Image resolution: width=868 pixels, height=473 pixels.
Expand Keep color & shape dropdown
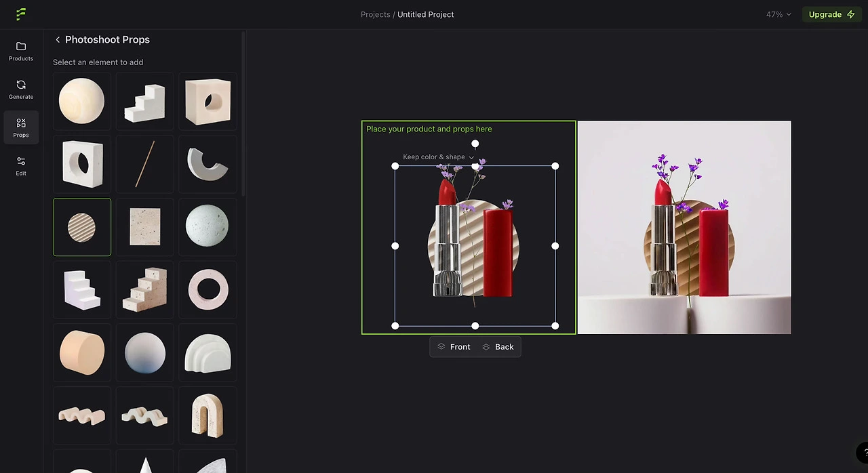[439, 157]
